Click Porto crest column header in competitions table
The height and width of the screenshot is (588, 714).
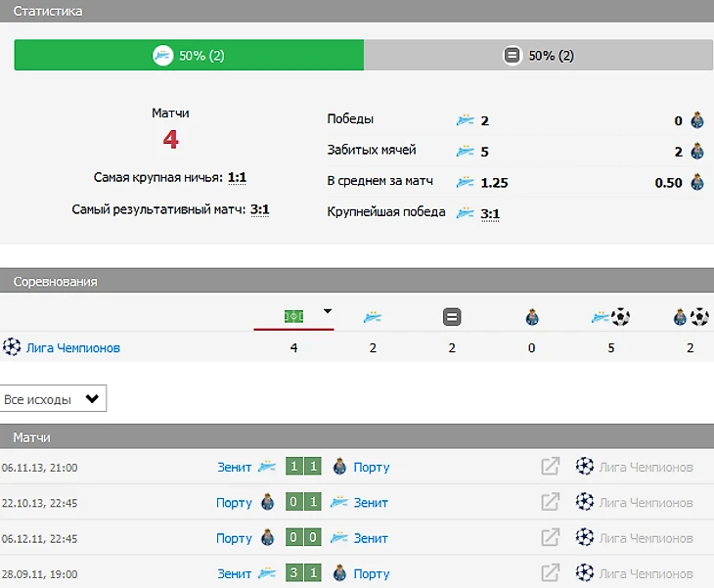(531, 317)
